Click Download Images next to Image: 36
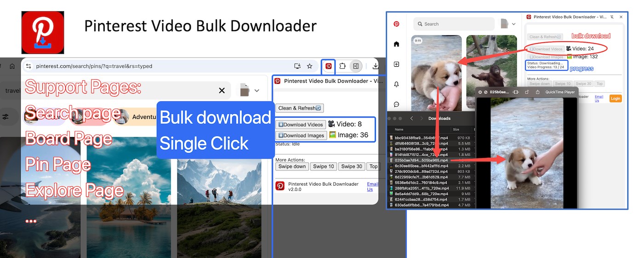This screenshot has width=644, height=258. 301,135
